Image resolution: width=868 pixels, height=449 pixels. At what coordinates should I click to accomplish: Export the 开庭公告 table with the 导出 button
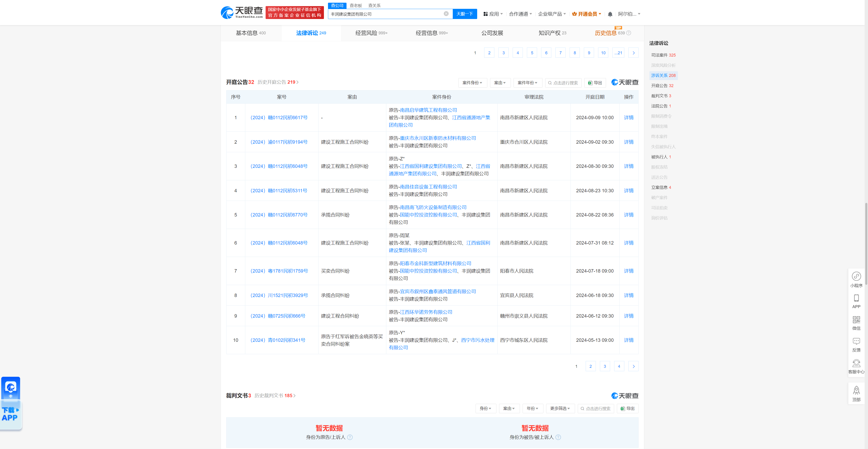click(x=595, y=83)
